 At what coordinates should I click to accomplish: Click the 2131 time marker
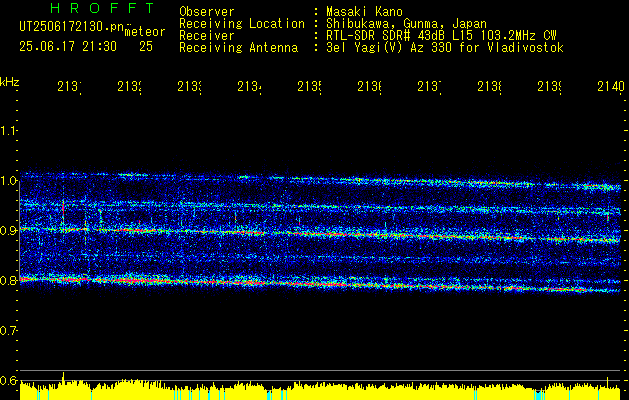[69, 87]
